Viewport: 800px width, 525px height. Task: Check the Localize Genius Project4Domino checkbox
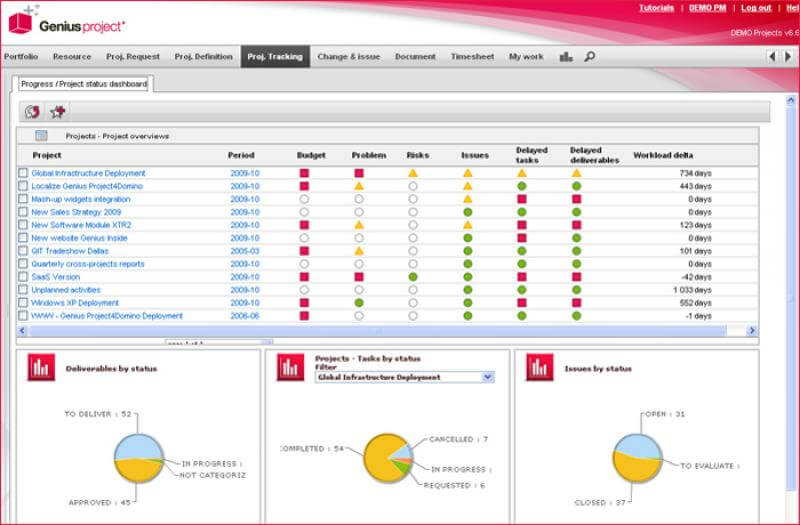click(23, 186)
